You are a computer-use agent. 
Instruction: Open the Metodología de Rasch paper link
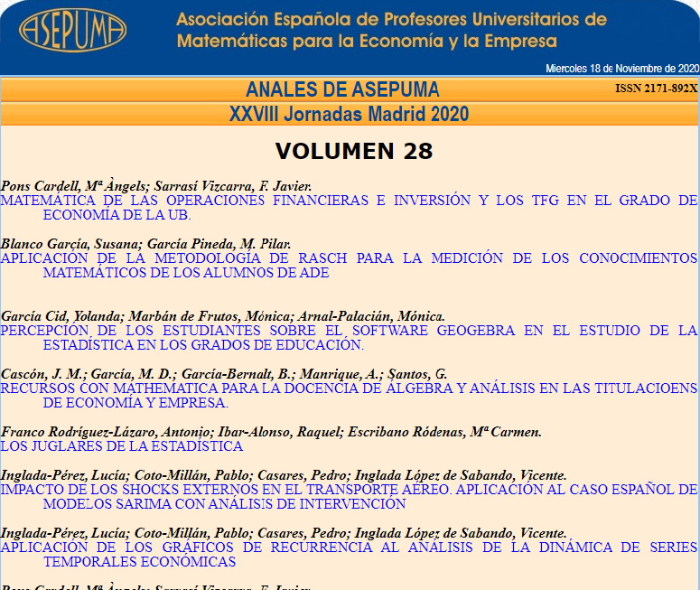(x=349, y=265)
